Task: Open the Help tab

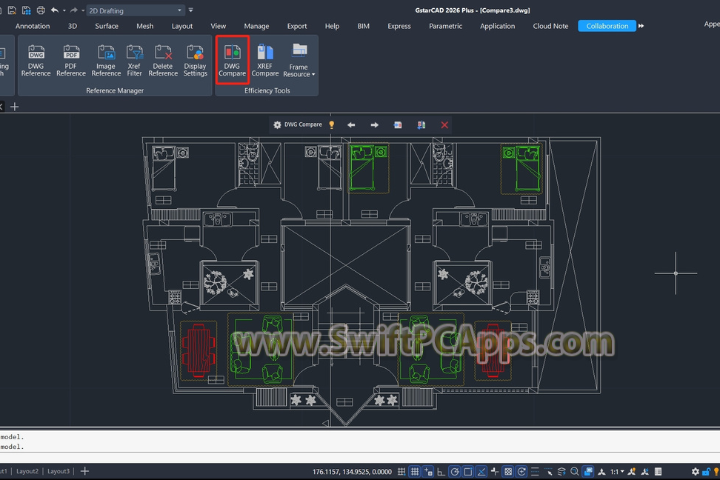Action: 332,26
